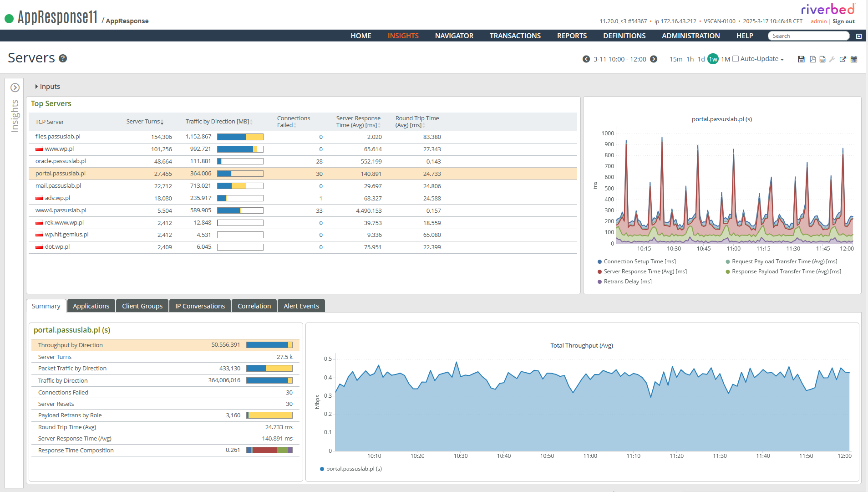Screen dimensions: 868x492
Task: Switch to the Applications tab
Action: 91,306
